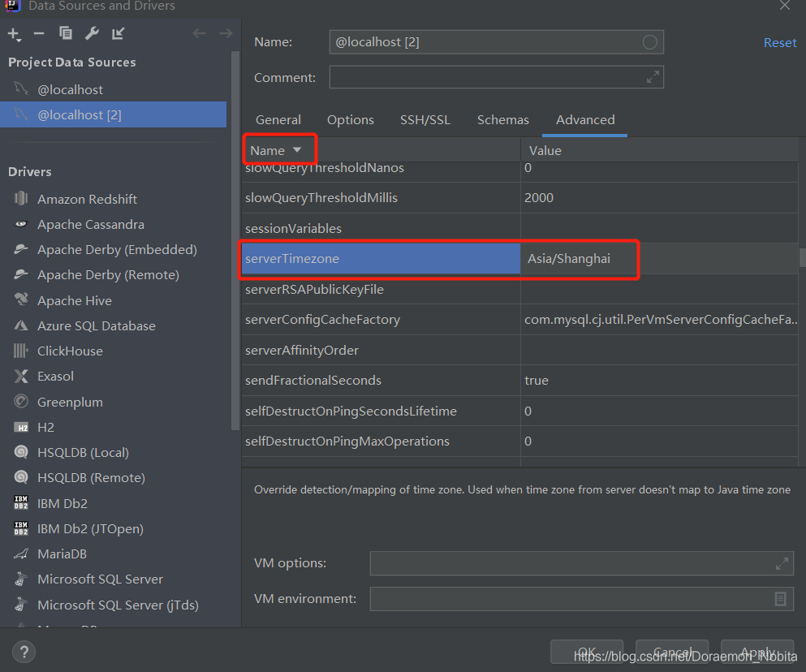Focus the VM environment input field

(x=581, y=599)
